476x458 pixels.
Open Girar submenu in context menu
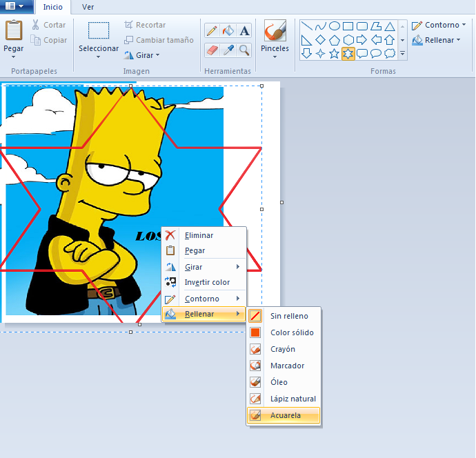204,267
